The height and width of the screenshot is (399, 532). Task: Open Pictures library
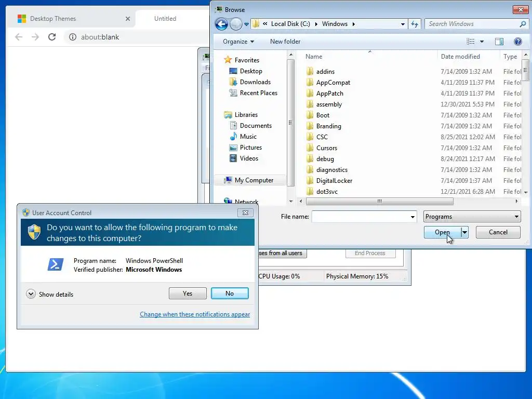tap(251, 147)
